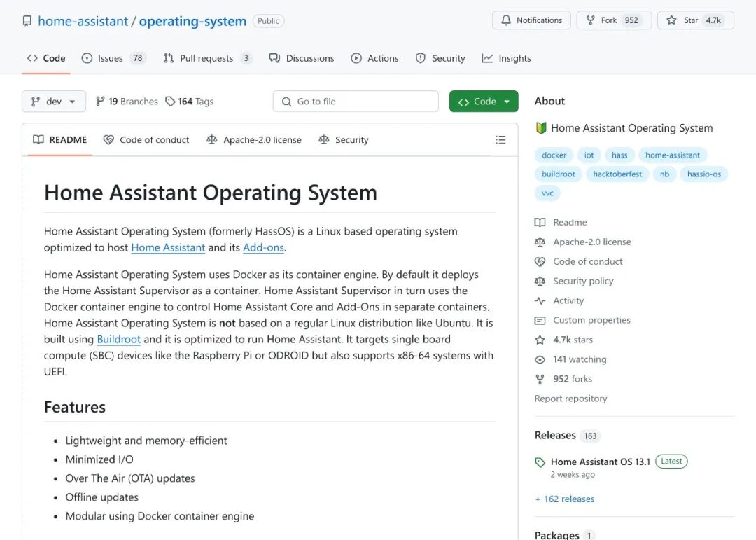
Task: Follow the Home Assistant link in the README
Action: click(x=168, y=247)
